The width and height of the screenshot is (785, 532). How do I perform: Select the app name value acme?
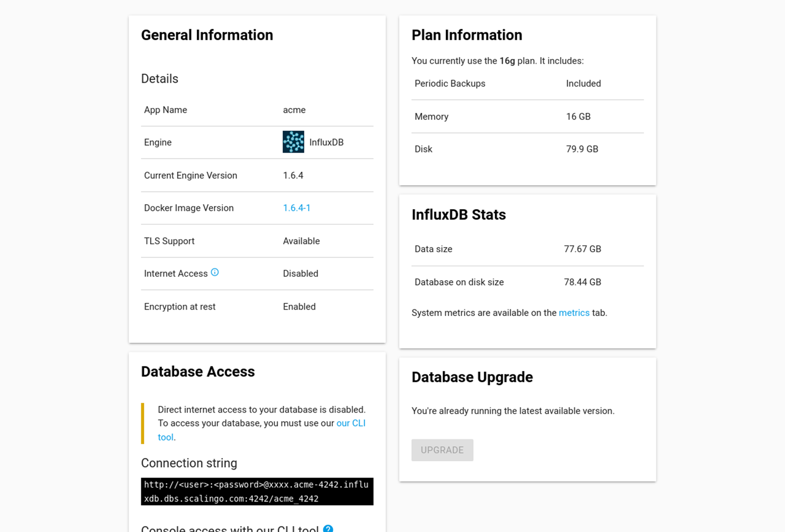(294, 110)
